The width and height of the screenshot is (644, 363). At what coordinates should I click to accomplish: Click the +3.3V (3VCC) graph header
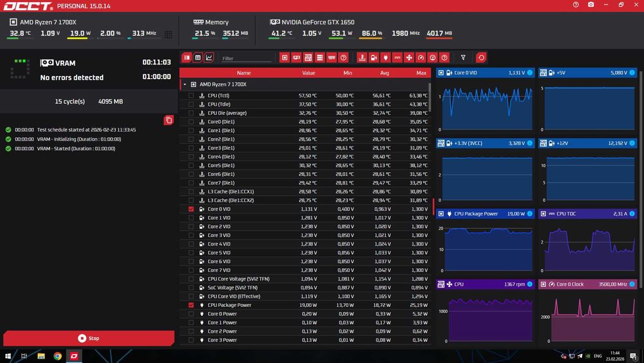[485, 143]
